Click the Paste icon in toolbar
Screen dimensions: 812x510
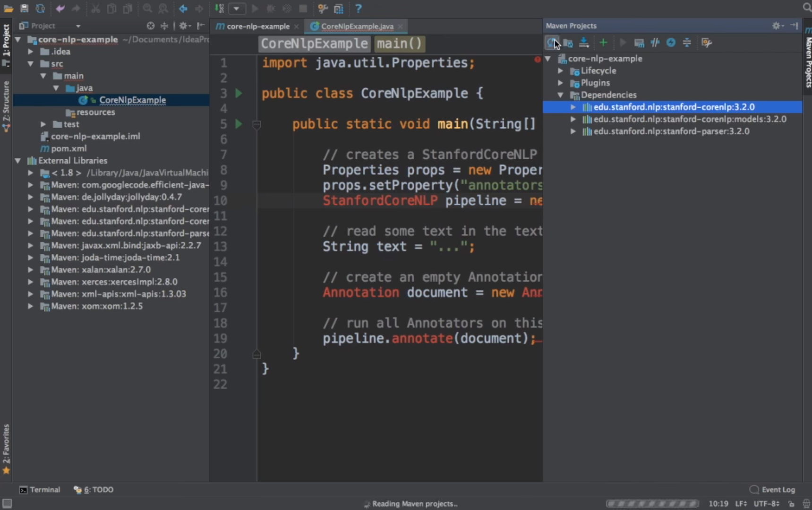128,9
